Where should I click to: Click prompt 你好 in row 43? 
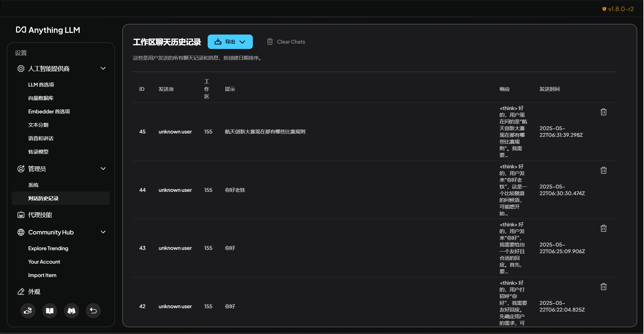tap(230, 248)
